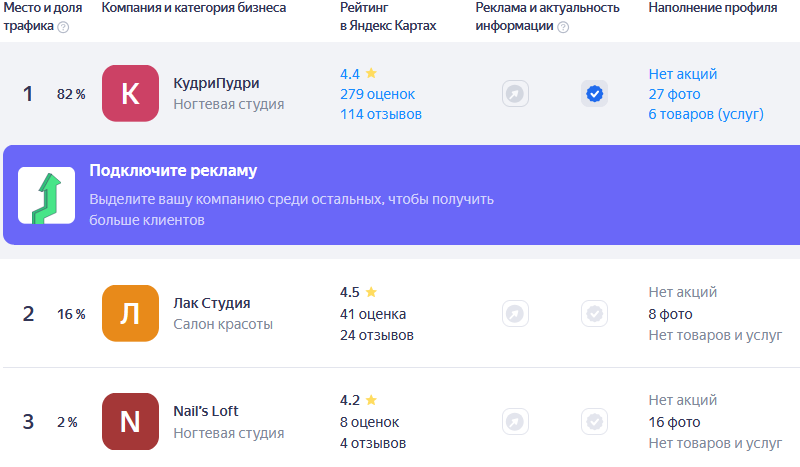Click the blue verified checkmark for КудриПудри
This screenshot has height=467, width=800.
[x=594, y=94]
